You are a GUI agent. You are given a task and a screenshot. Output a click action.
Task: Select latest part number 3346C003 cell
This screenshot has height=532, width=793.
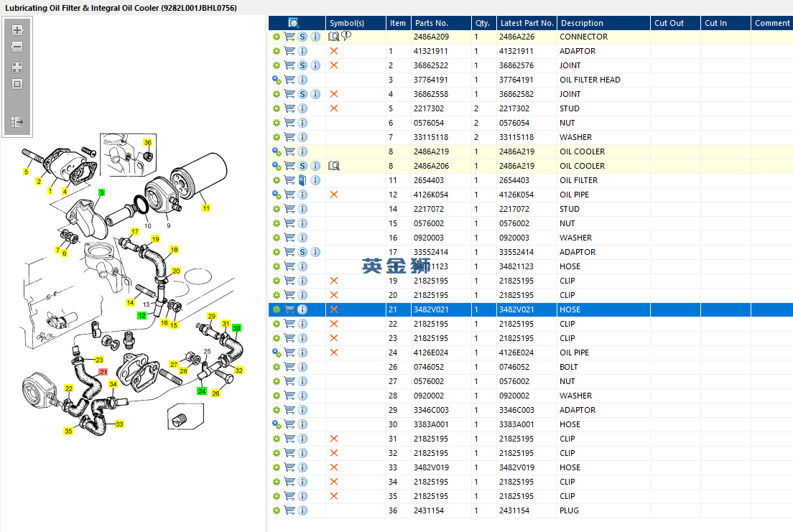pyautogui.click(x=527, y=410)
